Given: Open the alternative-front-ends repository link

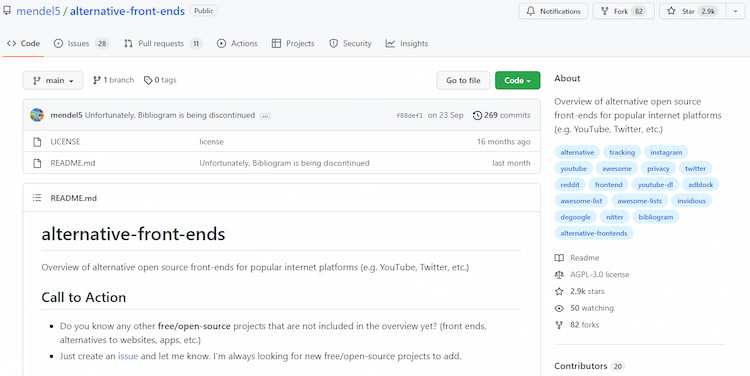Looking at the screenshot, I should [x=127, y=11].
